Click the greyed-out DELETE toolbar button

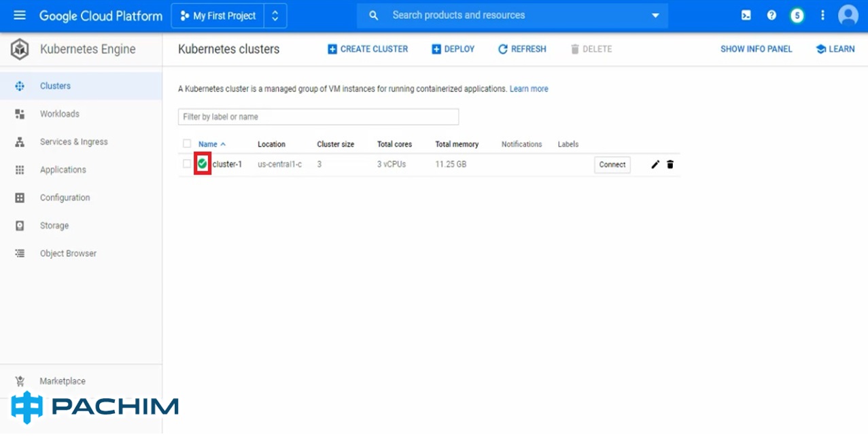click(x=591, y=49)
